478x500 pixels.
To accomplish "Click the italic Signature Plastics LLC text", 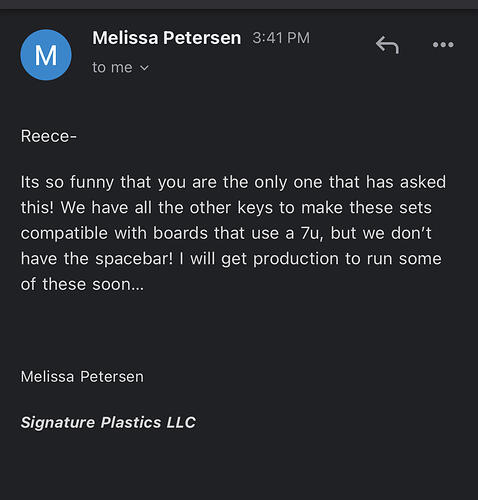I will click(x=108, y=423).
